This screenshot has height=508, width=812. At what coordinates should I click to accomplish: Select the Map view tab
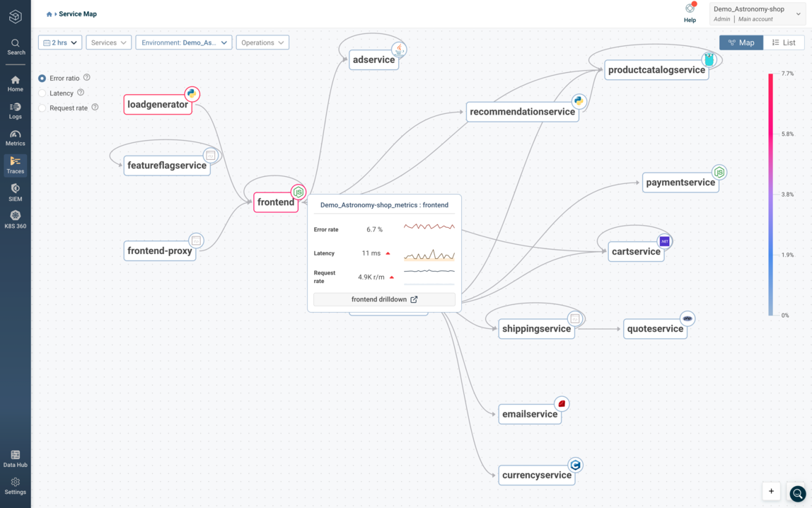pos(741,42)
